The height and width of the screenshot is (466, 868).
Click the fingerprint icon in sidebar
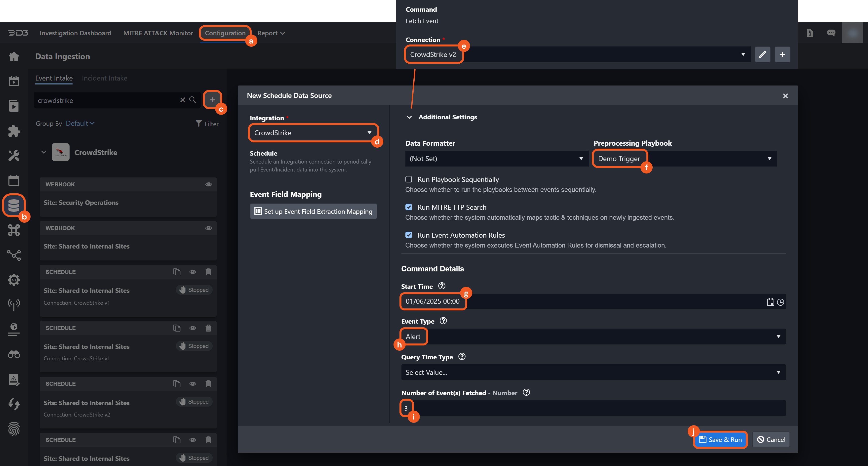pyautogui.click(x=14, y=429)
